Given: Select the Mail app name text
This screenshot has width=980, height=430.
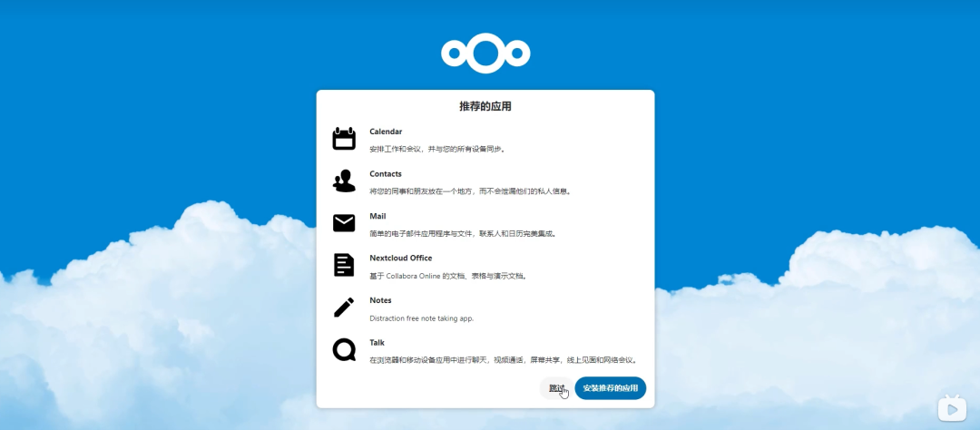Looking at the screenshot, I should (x=377, y=216).
